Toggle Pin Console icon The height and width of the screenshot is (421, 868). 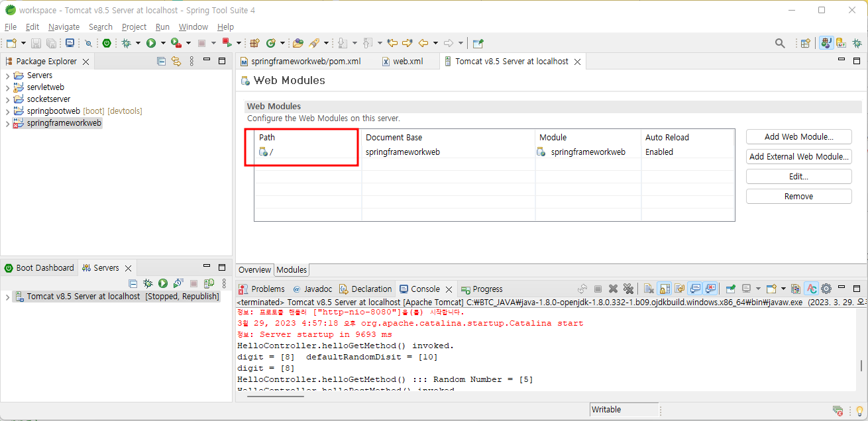coord(731,289)
